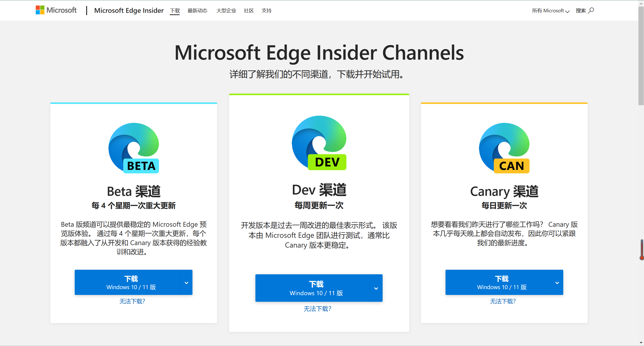Open the 最新动态 menu item

click(197, 11)
